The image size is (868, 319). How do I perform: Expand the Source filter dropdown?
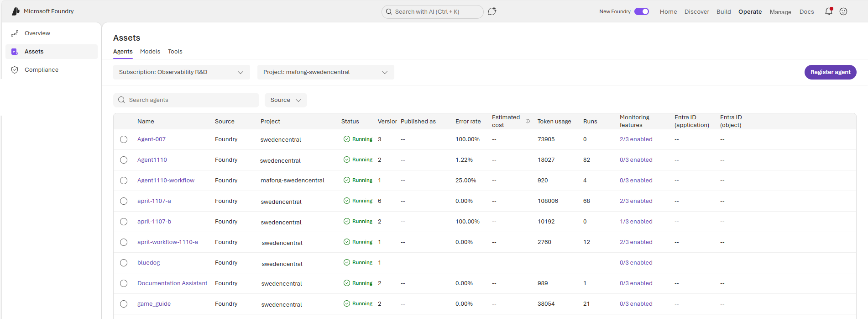[286, 100]
